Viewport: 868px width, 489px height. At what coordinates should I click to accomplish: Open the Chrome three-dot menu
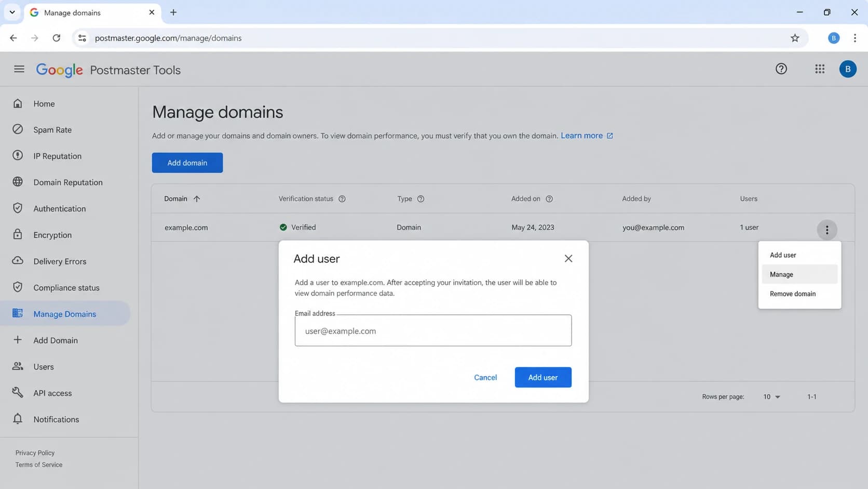[x=855, y=38]
